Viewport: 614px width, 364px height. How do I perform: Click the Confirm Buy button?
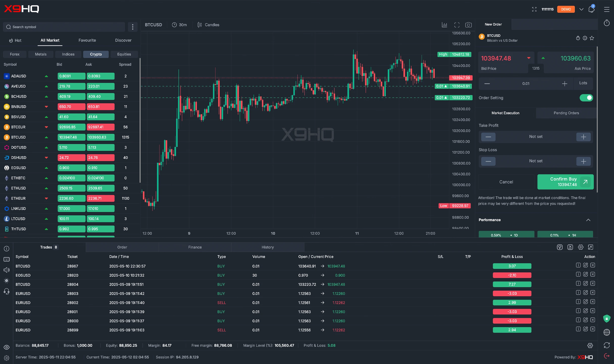click(565, 182)
